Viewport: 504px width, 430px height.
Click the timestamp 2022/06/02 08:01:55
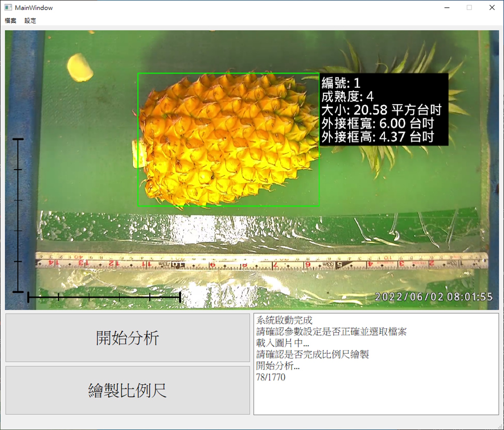(x=434, y=297)
